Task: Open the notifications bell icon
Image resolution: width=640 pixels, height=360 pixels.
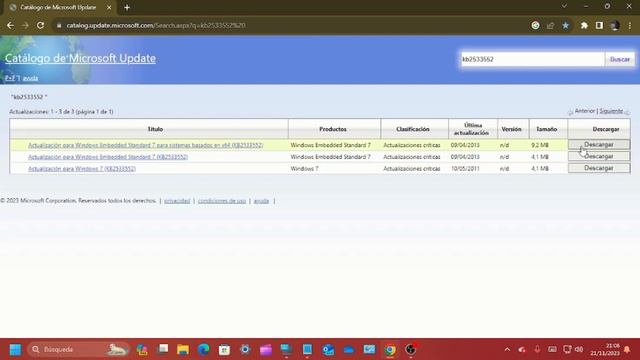Action: click(x=627, y=349)
